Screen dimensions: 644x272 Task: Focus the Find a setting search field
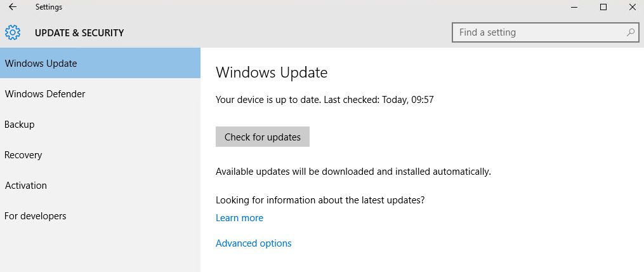coord(546,32)
